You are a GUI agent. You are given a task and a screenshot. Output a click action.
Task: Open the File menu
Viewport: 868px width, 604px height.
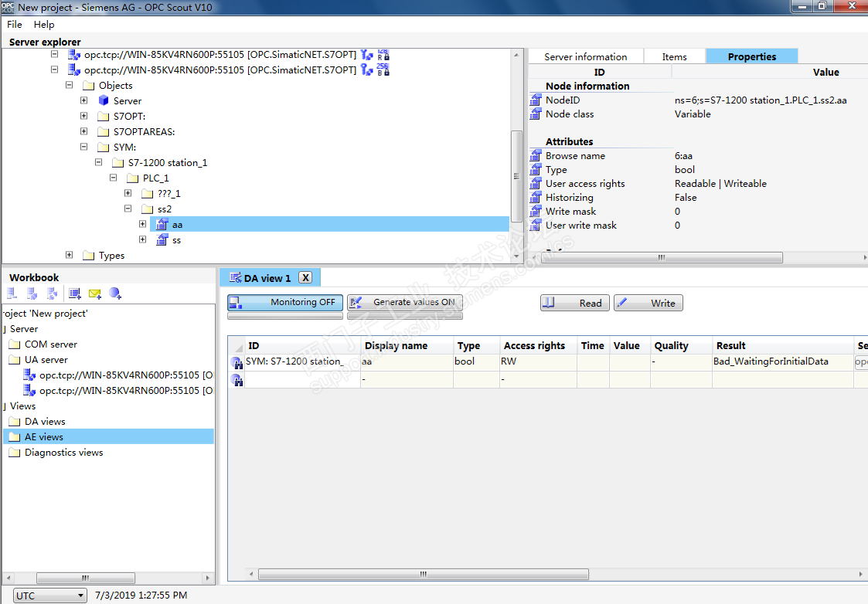[15, 25]
